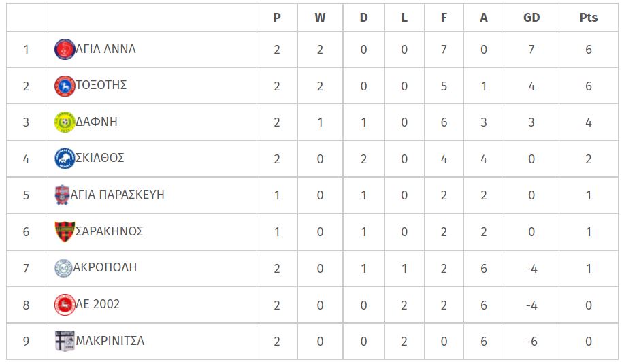Screen dimensions: 622x364
Task: Click the L losses column header
Action: click(x=404, y=18)
